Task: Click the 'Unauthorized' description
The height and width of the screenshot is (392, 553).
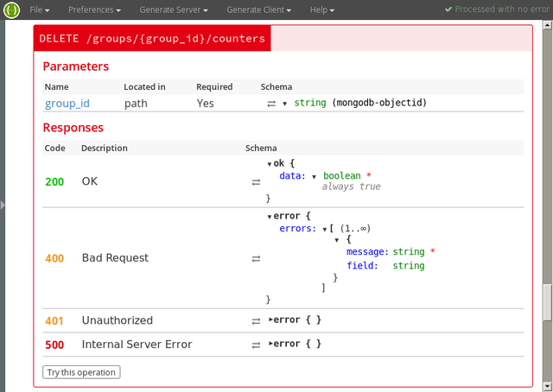Action: [x=118, y=320]
